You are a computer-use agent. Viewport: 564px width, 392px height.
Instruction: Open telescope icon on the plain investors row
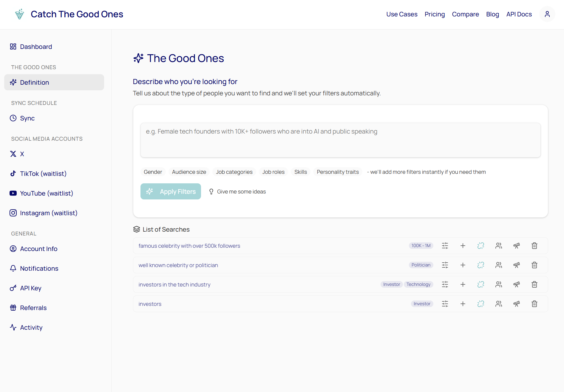pos(517,304)
